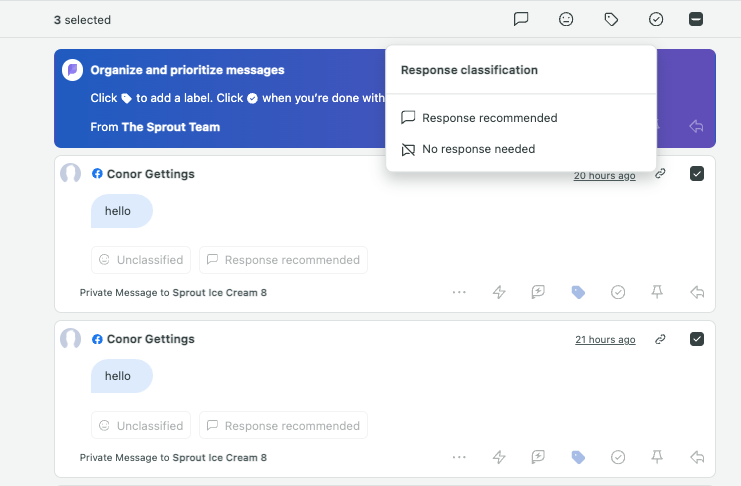The image size is (741, 486).
Task: Open the bulk sentiment smiley icon
Action: 566,19
